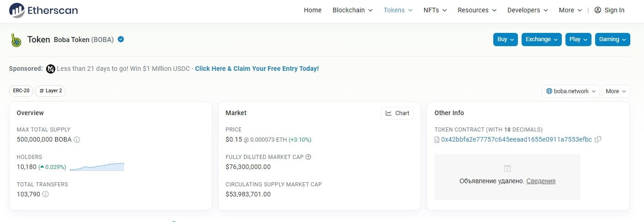Click the blue verified checkmark badge

pyautogui.click(x=121, y=40)
